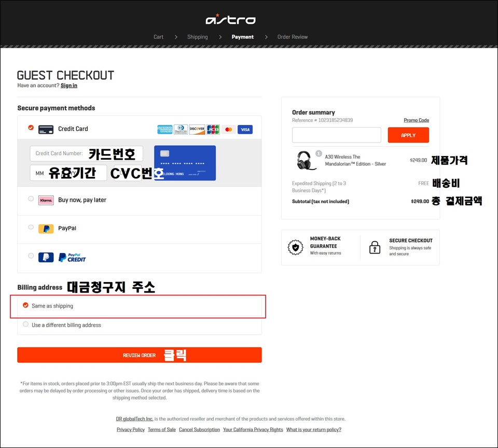The width and height of the screenshot is (498, 448).
Task: Click the Review Order button
Action: coord(140,355)
